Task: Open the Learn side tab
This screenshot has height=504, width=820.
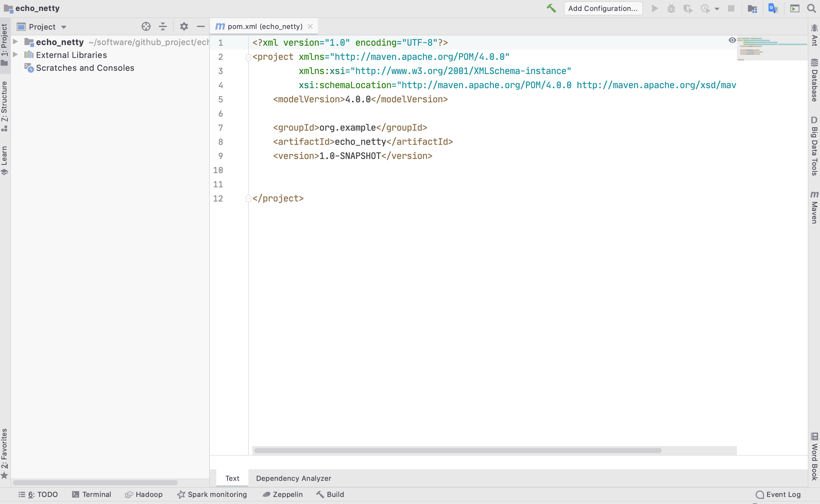Action: (4, 160)
